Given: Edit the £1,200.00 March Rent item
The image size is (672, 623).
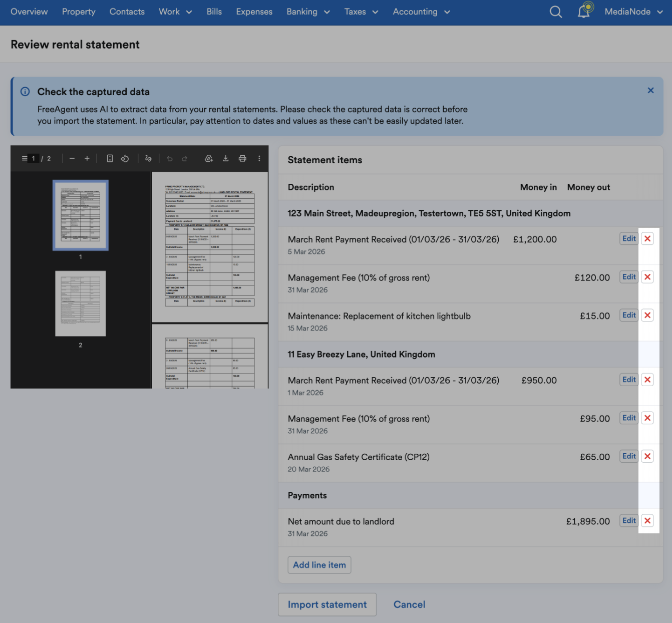Looking at the screenshot, I should [x=629, y=239].
